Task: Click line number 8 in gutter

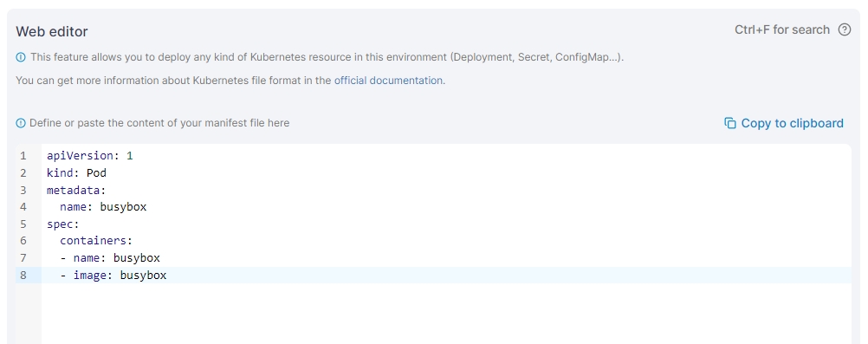Action: click(23, 275)
